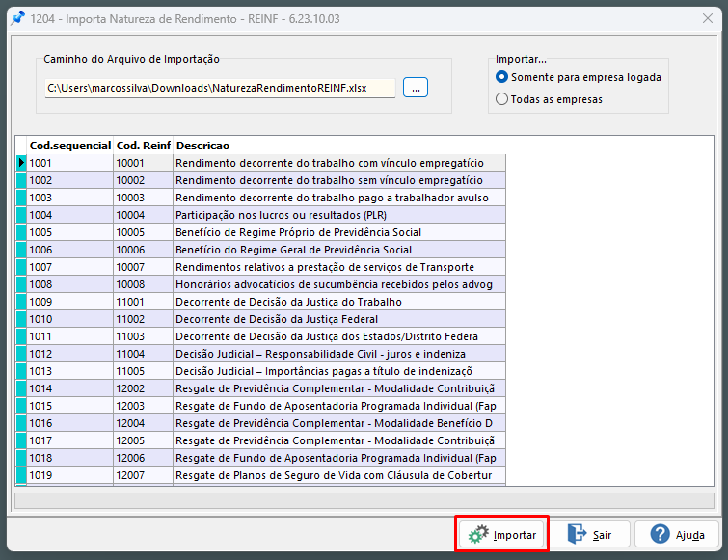Select row 1012 sequence cell
Viewport: 728px width, 560px height.
coord(69,354)
